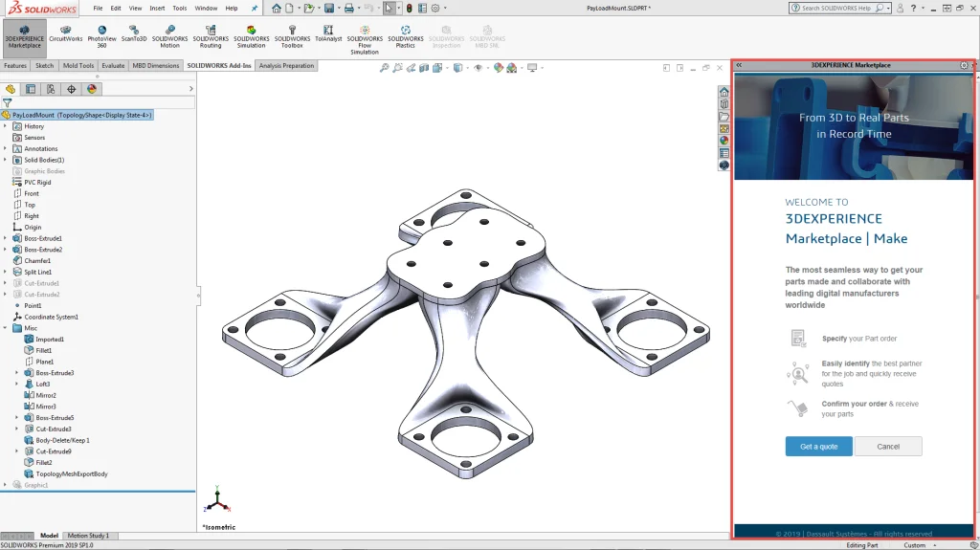This screenshot has width=980, height=550.
Task: Click Cancel in Marketplace panel
Action: (x=888, y=447)
